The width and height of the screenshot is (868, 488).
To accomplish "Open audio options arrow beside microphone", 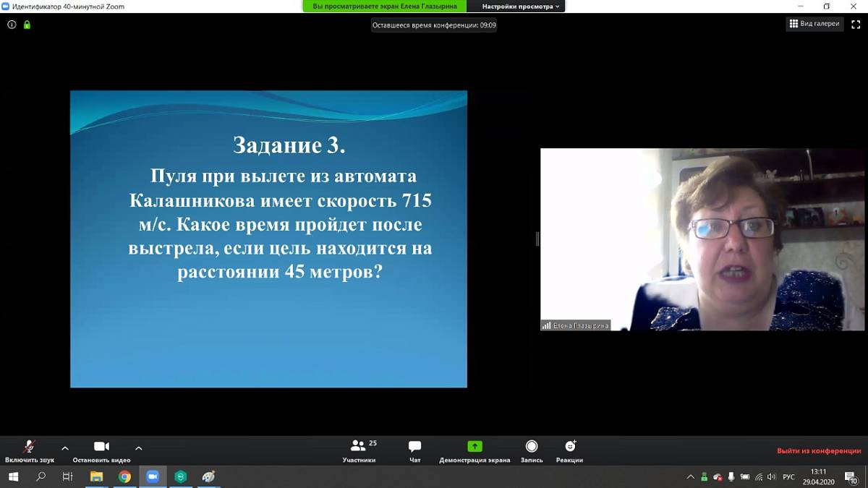I will coord(65,448).
